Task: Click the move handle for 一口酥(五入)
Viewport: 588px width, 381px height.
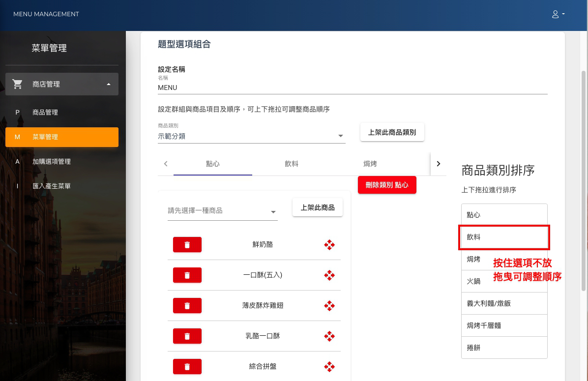Action: (329, 275)
